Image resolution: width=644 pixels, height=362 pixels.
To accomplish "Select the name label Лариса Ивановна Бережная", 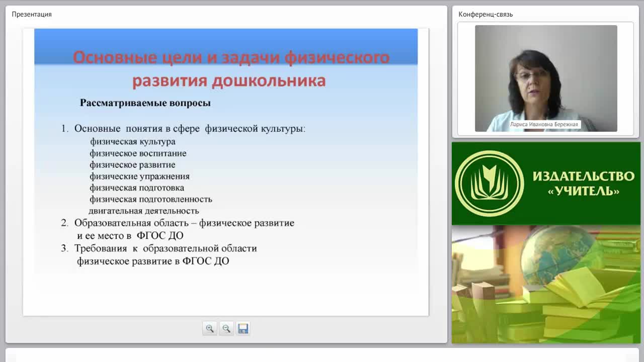I will 544,124.
